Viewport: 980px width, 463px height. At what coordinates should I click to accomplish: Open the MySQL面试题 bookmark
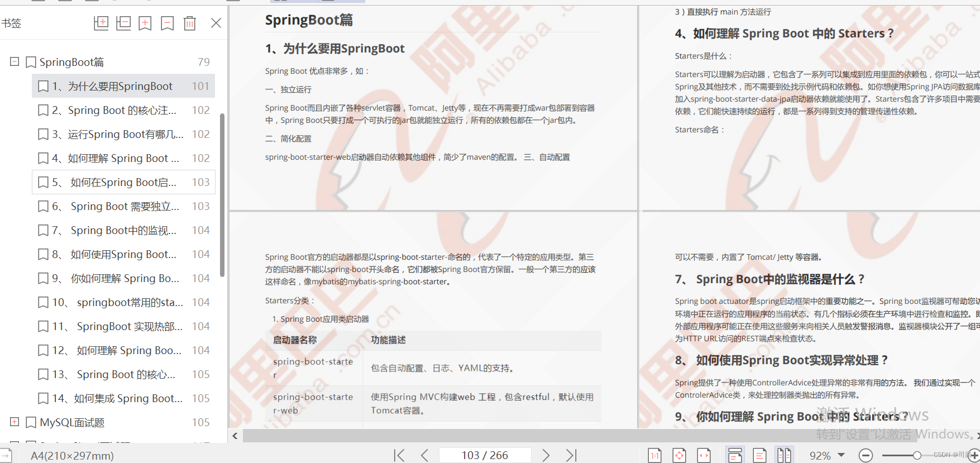coord(72,422)
